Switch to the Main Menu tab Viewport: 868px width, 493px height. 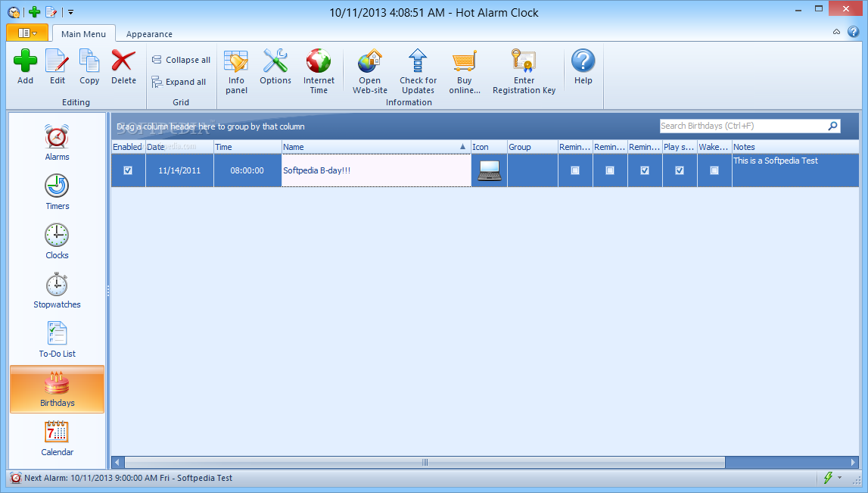[x=83, y=34]
